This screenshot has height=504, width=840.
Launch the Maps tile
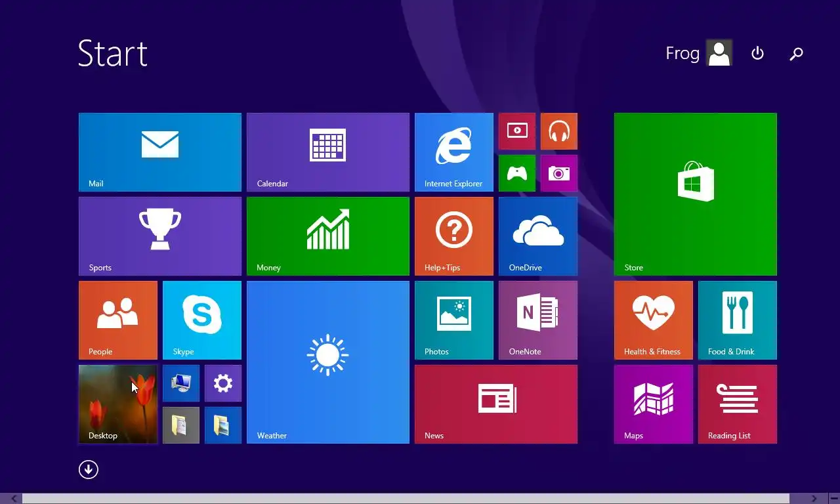point(654,404)
